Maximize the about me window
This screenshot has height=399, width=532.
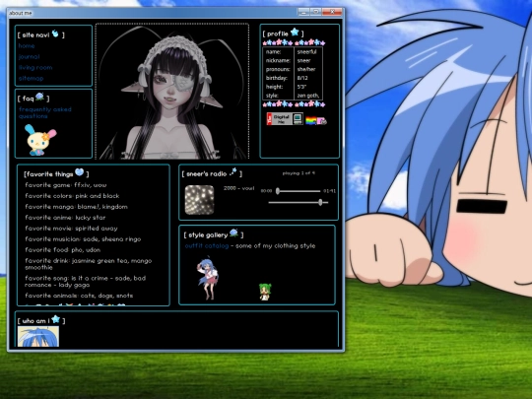point(315,12)
